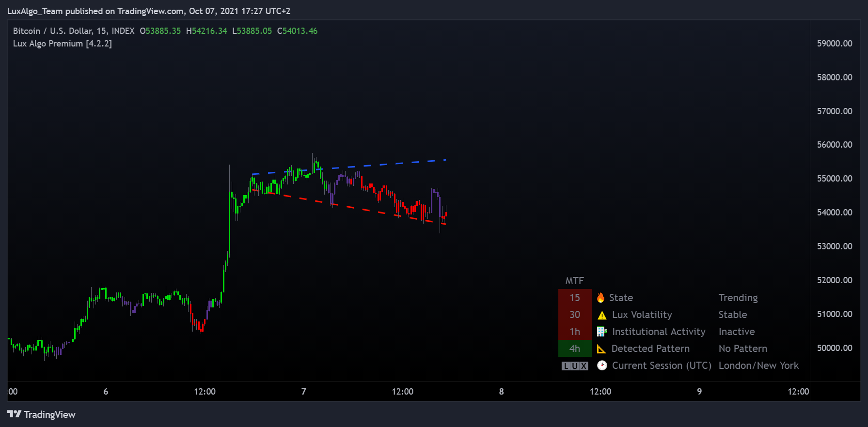The width and height of the screenshot is (868, 427).
Task: Click the Trending state value
Action: tap(738, 298)
